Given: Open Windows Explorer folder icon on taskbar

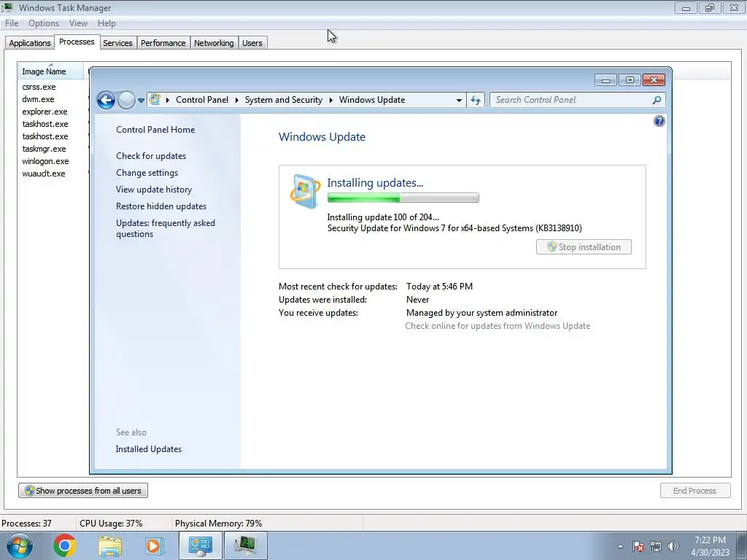Looking at the screenshot, I should click(110, 546).
